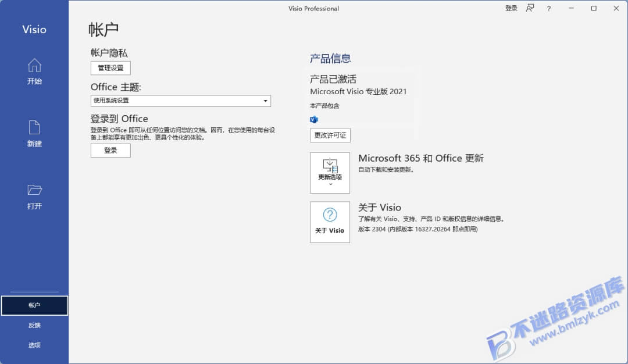Click the 自动下载和安装更新 text
Image resolution: width=628 pixels, height=364 pixels.
pos(386,170)
